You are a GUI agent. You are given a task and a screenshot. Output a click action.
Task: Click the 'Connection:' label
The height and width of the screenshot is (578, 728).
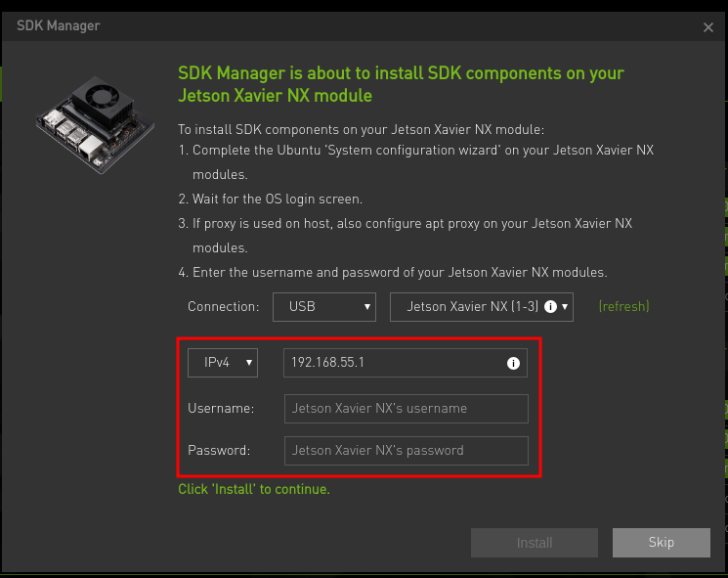pyautogui.click(x=224, y=307)
